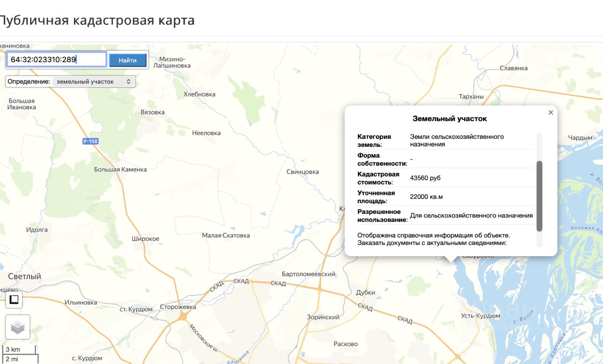The image size is (603, 364).
Task: Click the Усть-Курдюм label on the map
Action: click(x=481, y=315)
